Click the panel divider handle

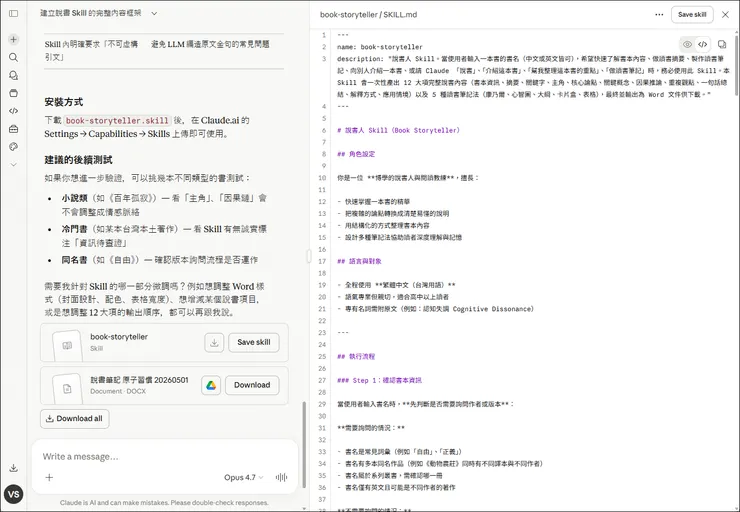click(309, 256)
